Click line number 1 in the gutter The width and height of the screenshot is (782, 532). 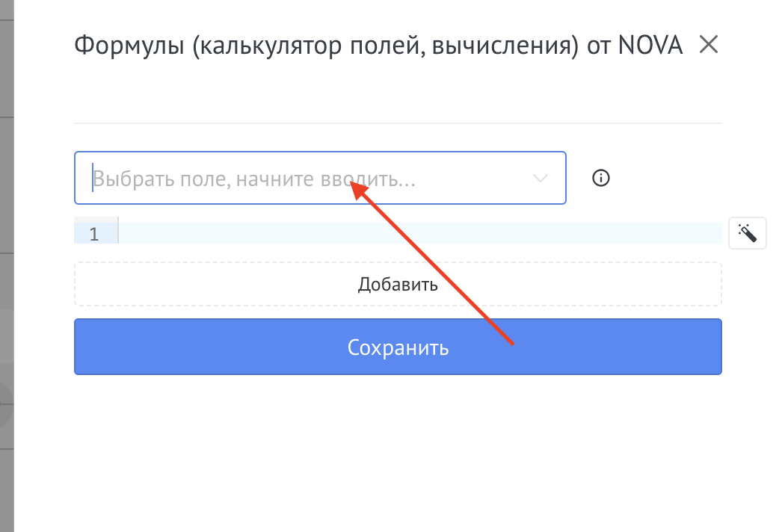(94, 234)
